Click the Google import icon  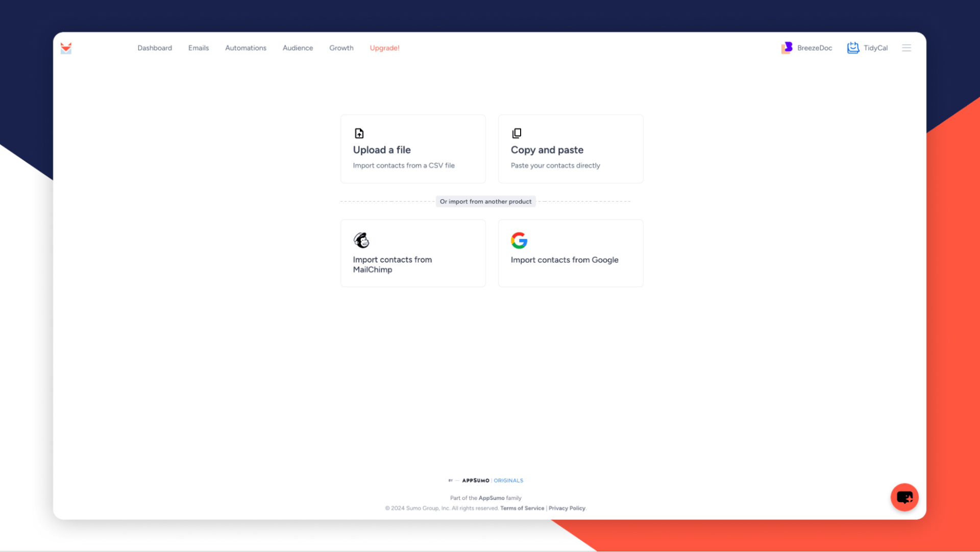pos(518,239)
